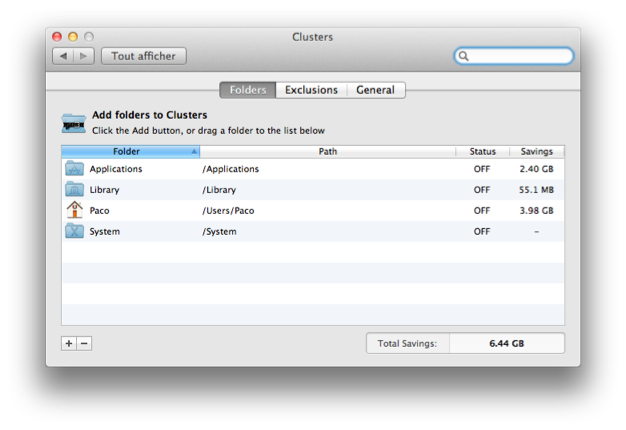This screenshot has height=430, width=626.
Task: Sort by the Status column header
Action: pyautogui.click(x=482, y=152)
